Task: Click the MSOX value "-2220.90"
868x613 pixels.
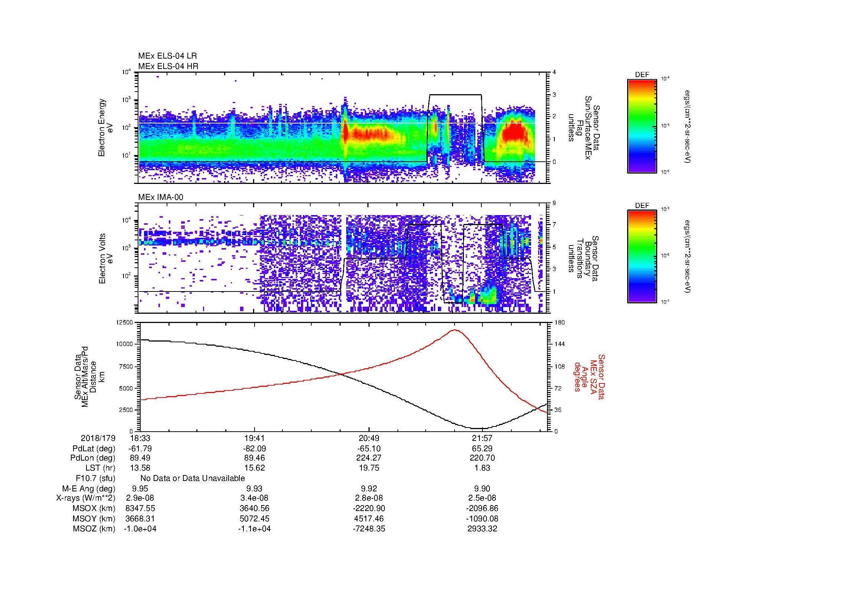Action: click(369, 508)
